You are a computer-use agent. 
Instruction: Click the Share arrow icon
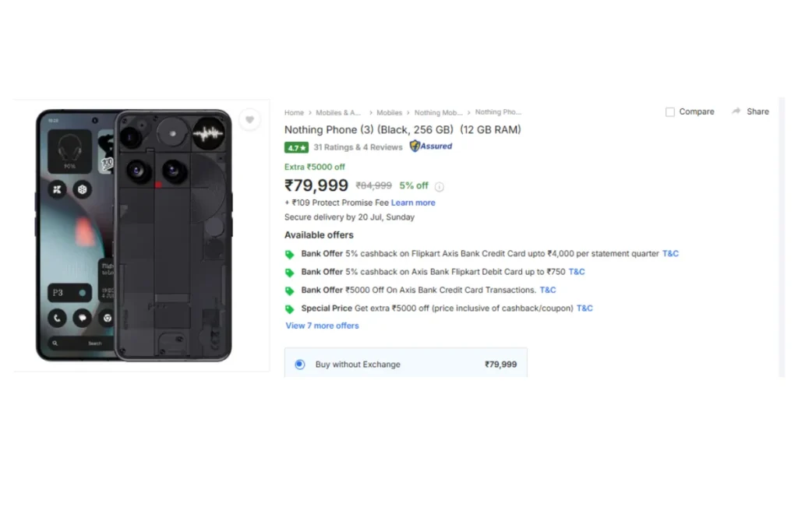point(736,111)
